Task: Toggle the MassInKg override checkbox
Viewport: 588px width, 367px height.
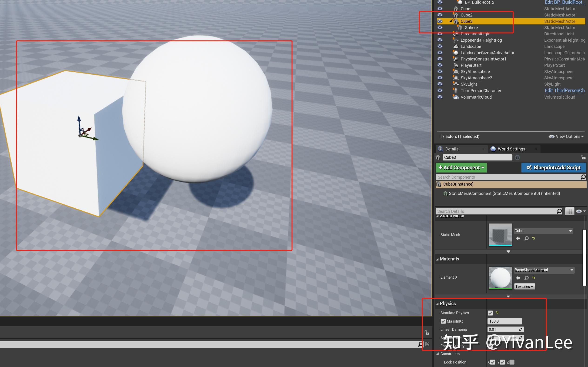Action: (443, 321)
